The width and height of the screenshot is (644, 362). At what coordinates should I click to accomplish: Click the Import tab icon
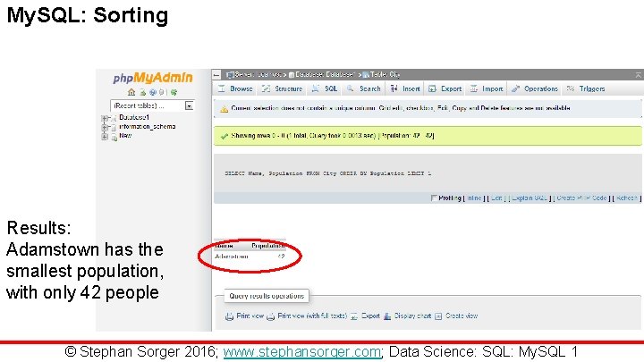[474, 88]
